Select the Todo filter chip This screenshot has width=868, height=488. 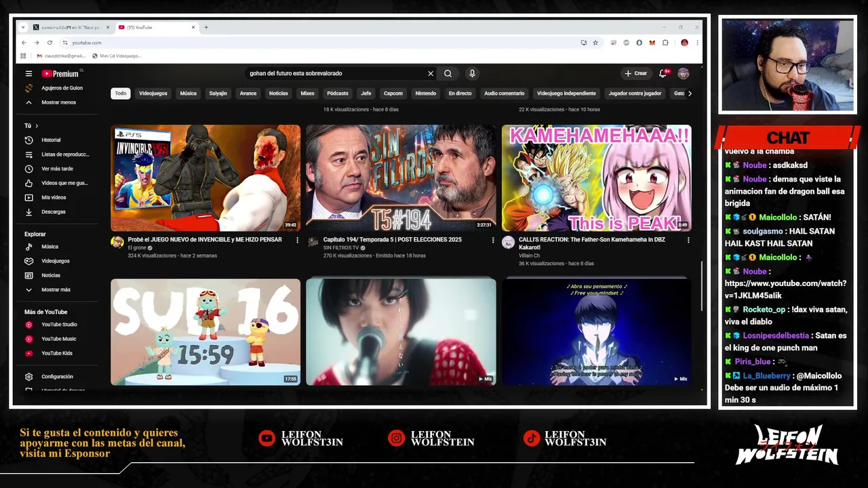[121, 94]
